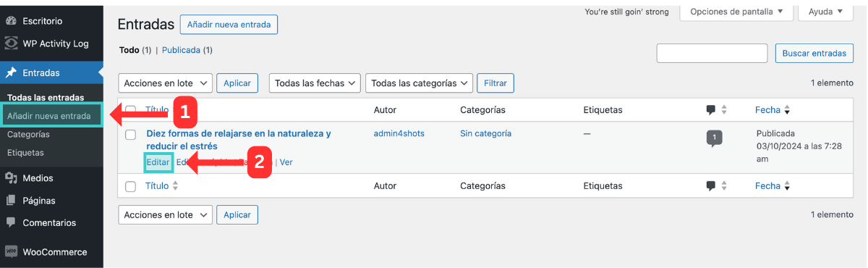Click the dash in the Etiquetas cell
The height and width of the screenshot is (268, 868).
587,134
